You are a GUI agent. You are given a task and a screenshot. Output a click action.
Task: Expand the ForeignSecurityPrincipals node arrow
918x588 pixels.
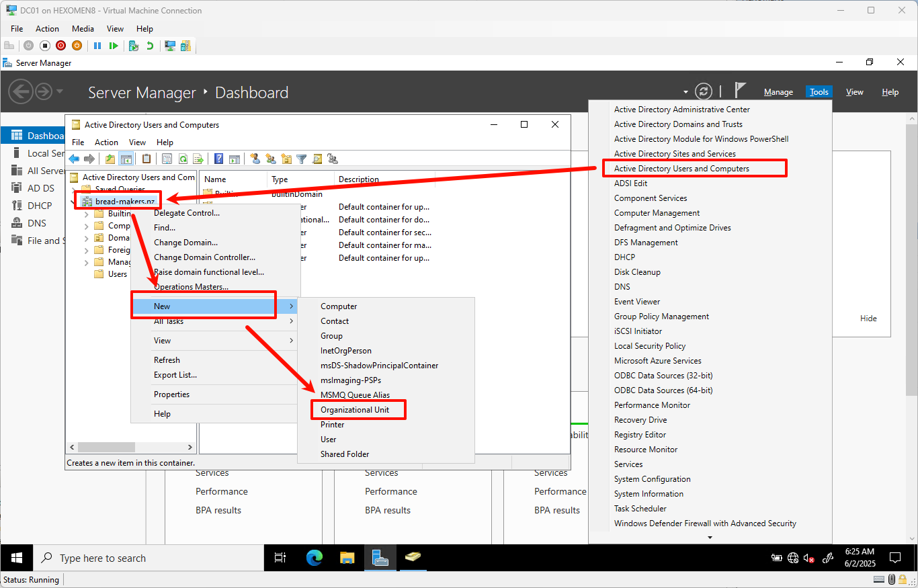86,250
